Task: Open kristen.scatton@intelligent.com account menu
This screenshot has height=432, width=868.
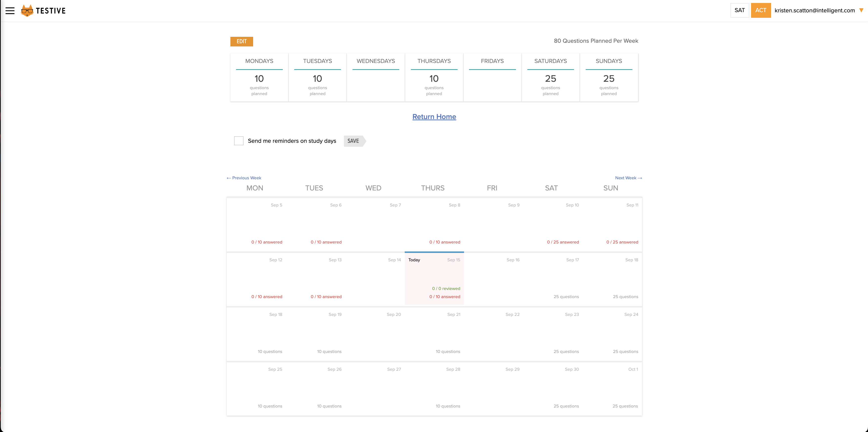Action: point(814,10)
